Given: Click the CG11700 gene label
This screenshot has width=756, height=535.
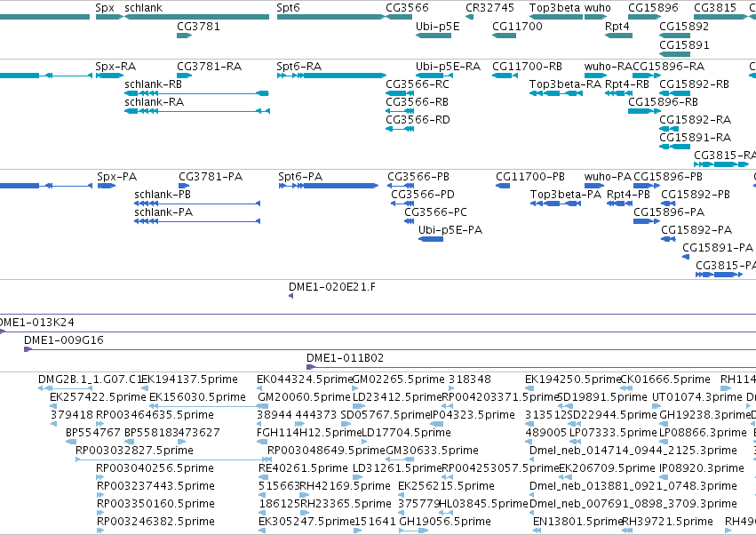Looking at the screenshot, I should pyautogui.click(x=517, y=26).
